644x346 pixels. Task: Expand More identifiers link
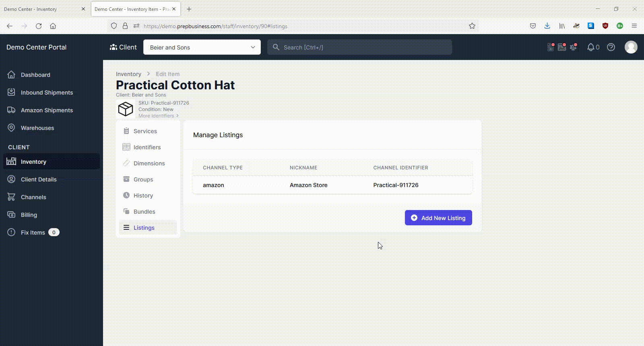[x=159, y=115]
